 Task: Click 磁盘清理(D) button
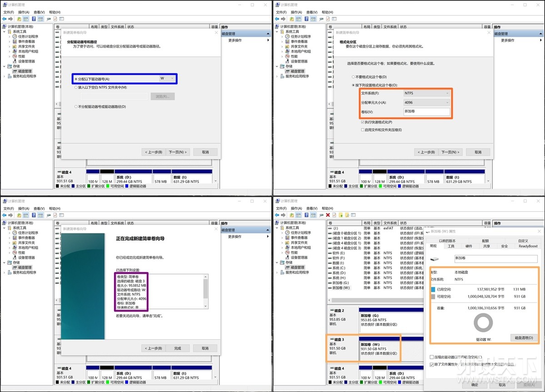pos(524,338)
